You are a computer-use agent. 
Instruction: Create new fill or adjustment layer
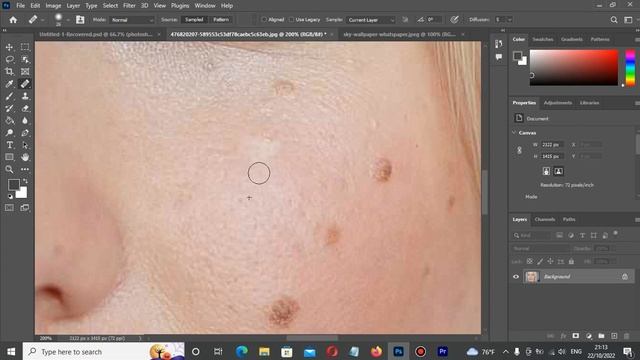click(589, 336)
